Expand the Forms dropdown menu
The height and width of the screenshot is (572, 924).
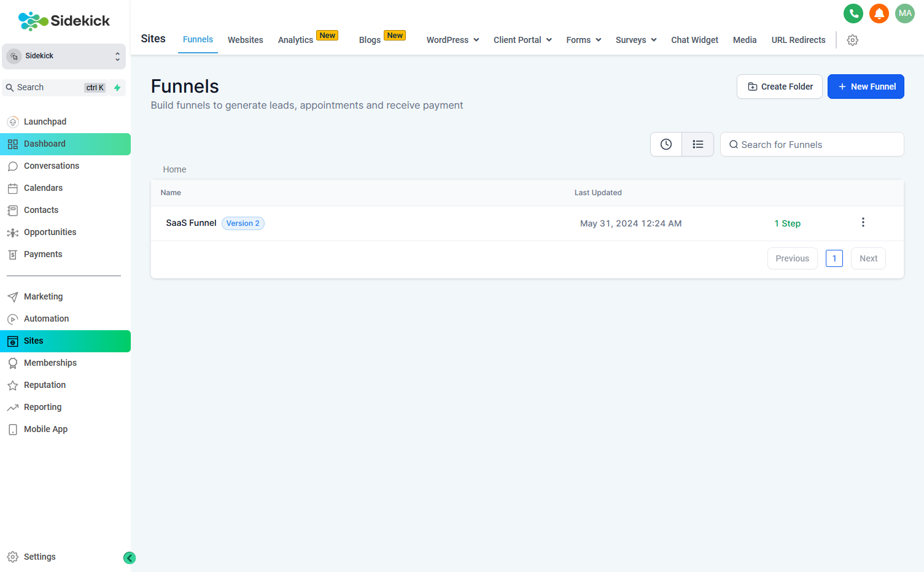pyautogui.click(x=583, y=40)
